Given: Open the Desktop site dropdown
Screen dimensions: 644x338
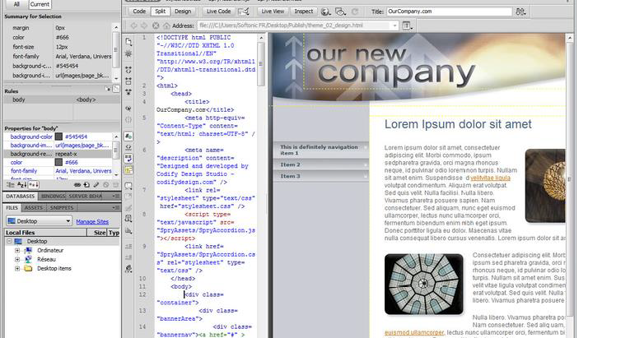Looking at the screenshot, I should click(39, 220).
